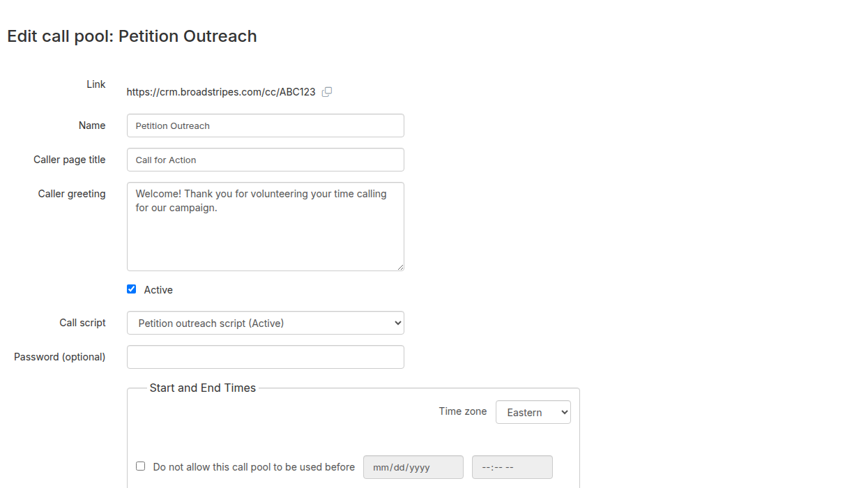Open the Call script dropdown
This screenshot has height=488, width=868.
pos(266,323)
